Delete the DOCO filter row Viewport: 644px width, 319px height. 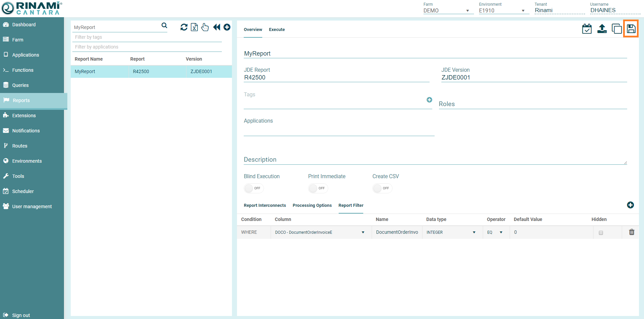click(x=632, y=232)
